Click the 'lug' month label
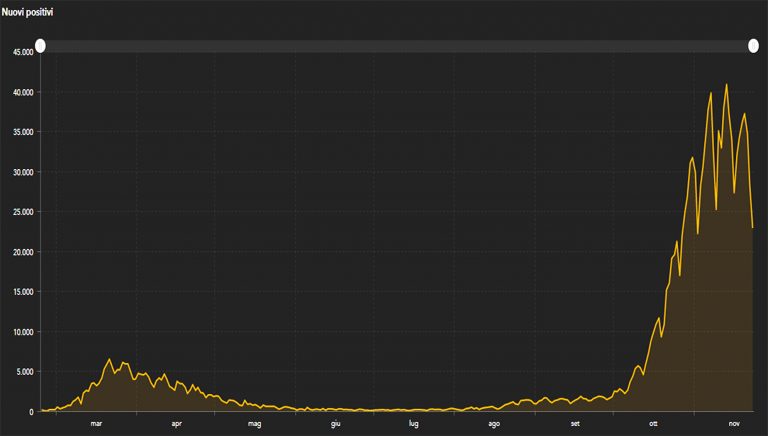768x436 pixels. (414, 424)
